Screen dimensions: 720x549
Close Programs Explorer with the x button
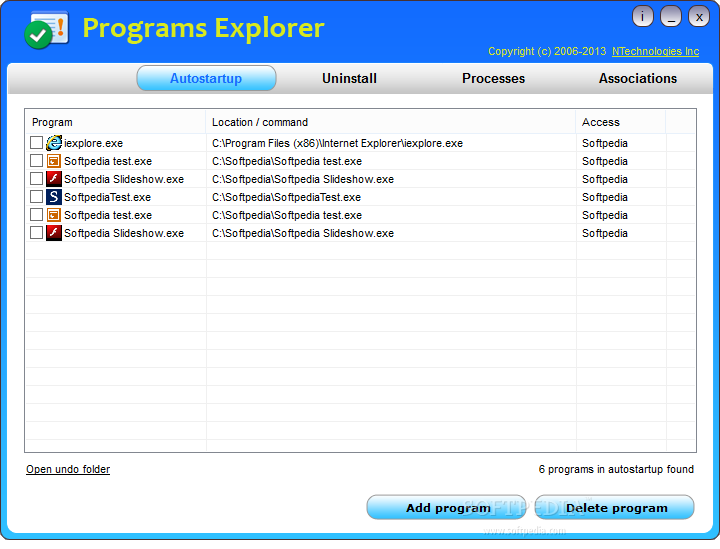coord(699,17)
